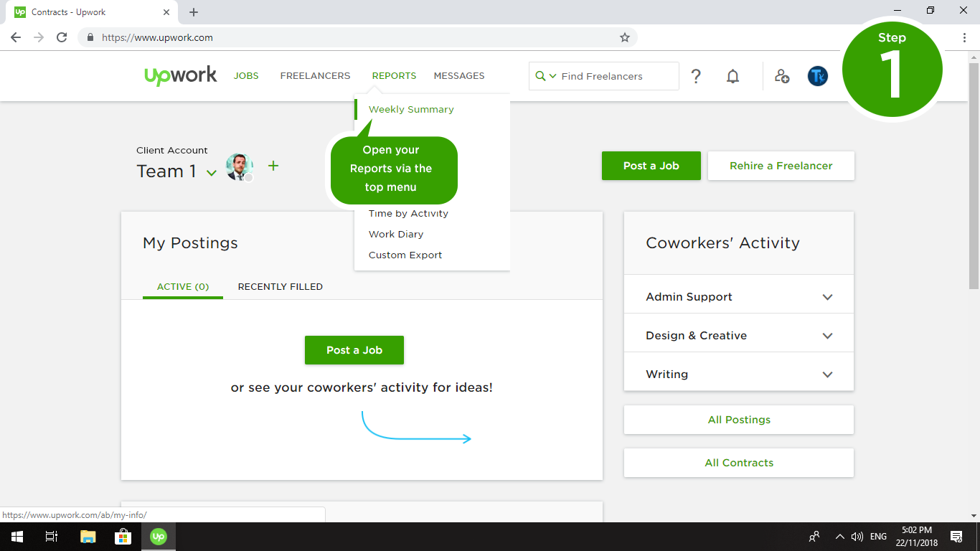Expand the Admin Support section
980x551 pixels.
[x=827, y=297]
